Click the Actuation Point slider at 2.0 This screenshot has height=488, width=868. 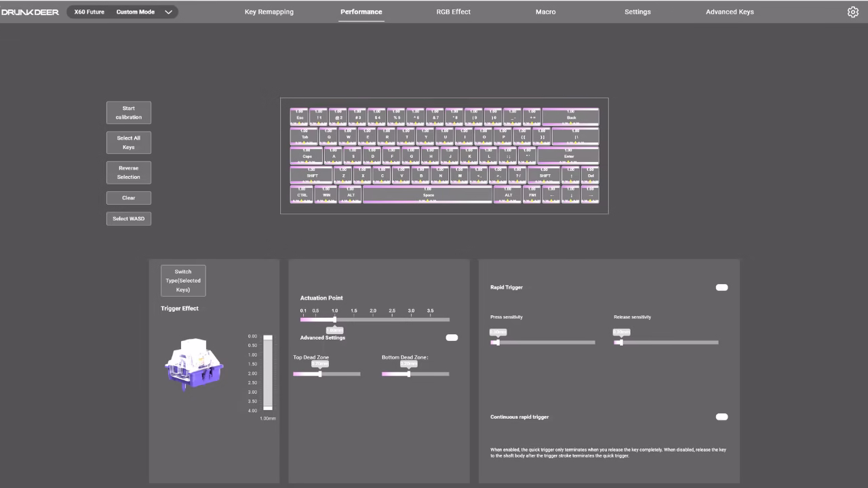coord(373,319)
